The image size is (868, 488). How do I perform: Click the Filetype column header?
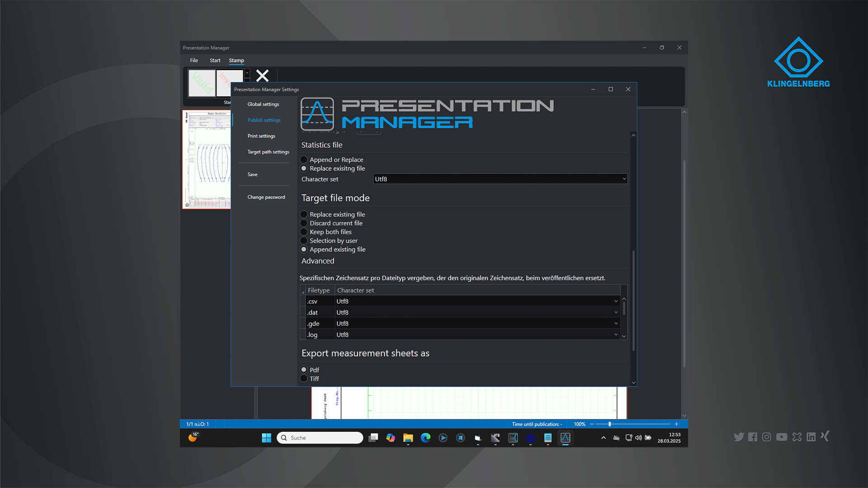[x=320, y=290]
